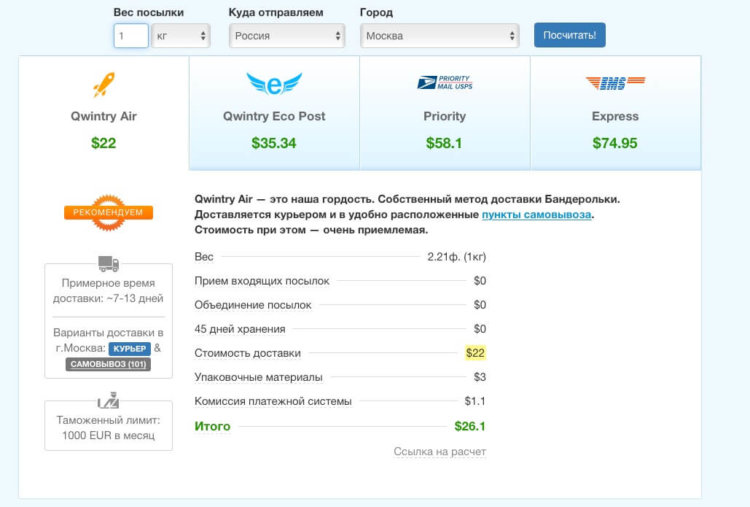The width and height of the screenshot is (750, 507).
Task: Select the Priority tab
Action: (x=444, y=113)
